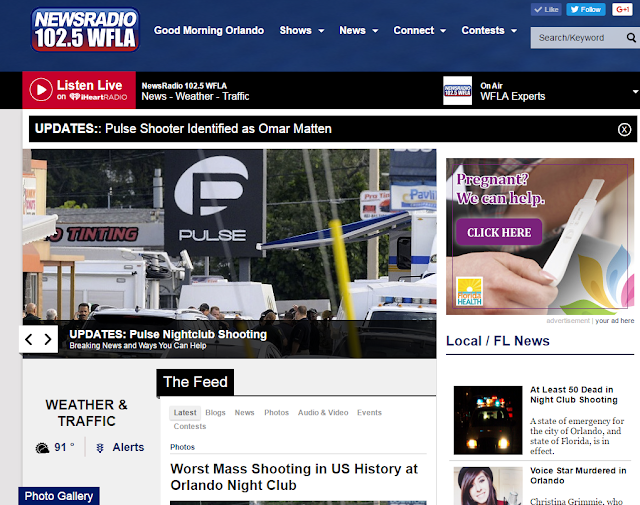Click 'Breaking News and Ways You Can Help' subtitle
Image resolution: width=640 pixels, height=505 pixels.
[x=138, y=346]
